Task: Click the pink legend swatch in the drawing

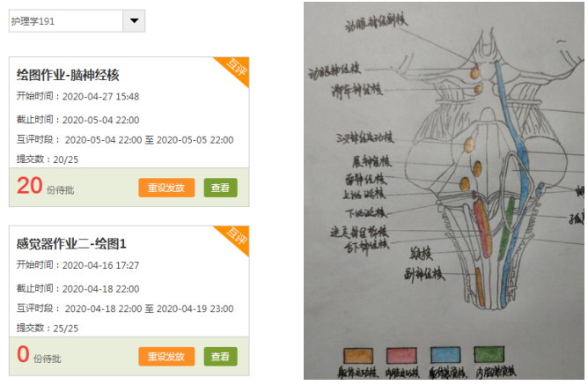Action: click(401, 355)
